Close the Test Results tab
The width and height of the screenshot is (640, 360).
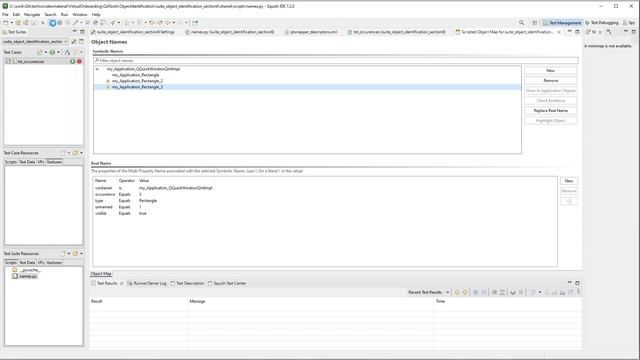click(x=122, y=283)
